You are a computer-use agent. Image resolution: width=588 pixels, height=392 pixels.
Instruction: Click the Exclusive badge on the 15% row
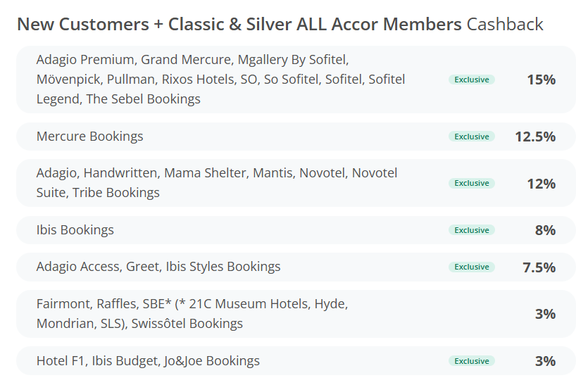(x=471, y=80)
